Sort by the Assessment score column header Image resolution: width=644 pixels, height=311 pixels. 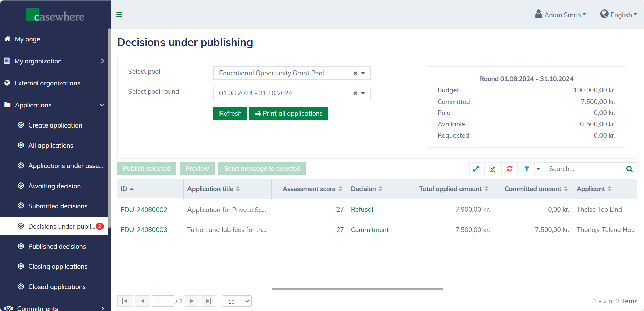(x=309, y=189)
